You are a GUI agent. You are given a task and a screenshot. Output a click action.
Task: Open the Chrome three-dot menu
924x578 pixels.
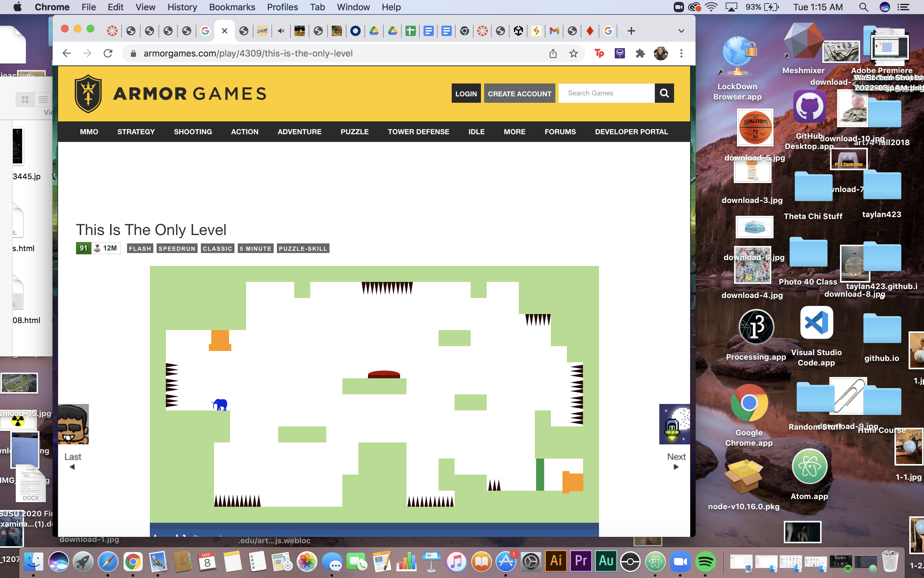pyautogui.click(x=681, y=54)
